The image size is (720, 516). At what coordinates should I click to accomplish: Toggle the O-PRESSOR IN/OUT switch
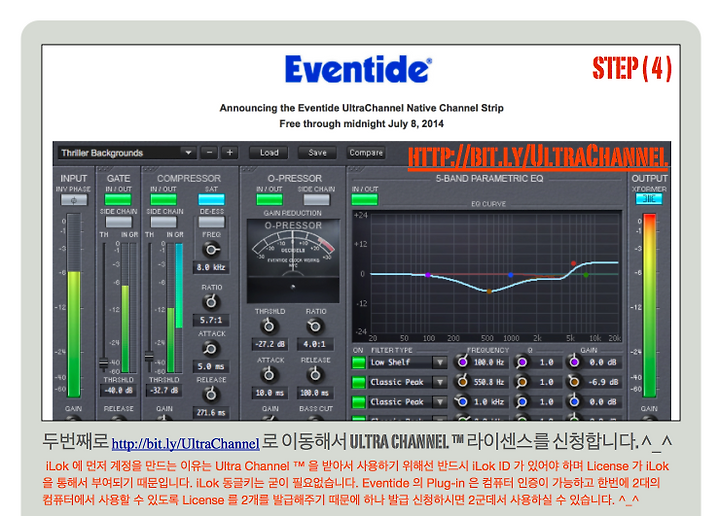270,200
